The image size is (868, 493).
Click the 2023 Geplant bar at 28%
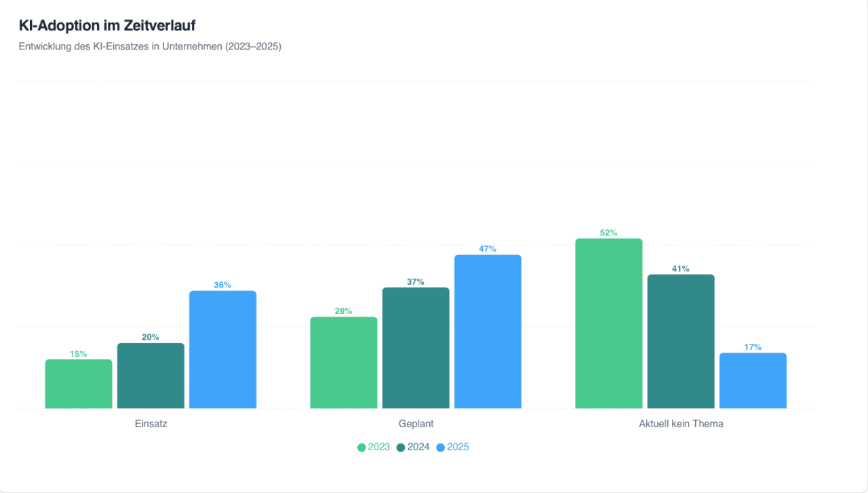click(x=344, y=363)
